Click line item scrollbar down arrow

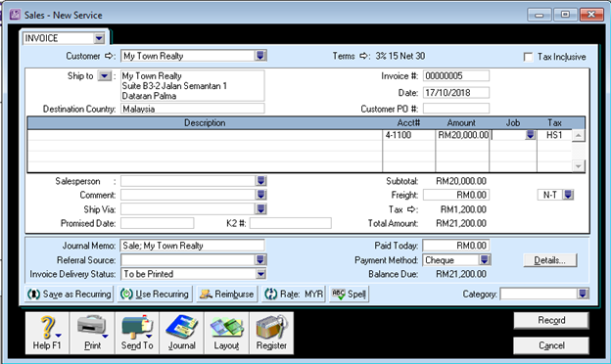[579, 165]
